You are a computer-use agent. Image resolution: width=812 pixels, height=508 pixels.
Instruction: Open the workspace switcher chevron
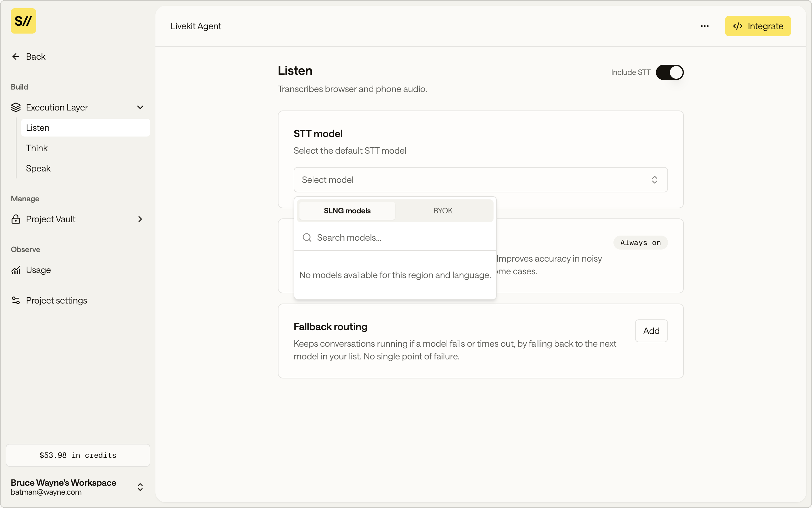[x=140, y=487]
